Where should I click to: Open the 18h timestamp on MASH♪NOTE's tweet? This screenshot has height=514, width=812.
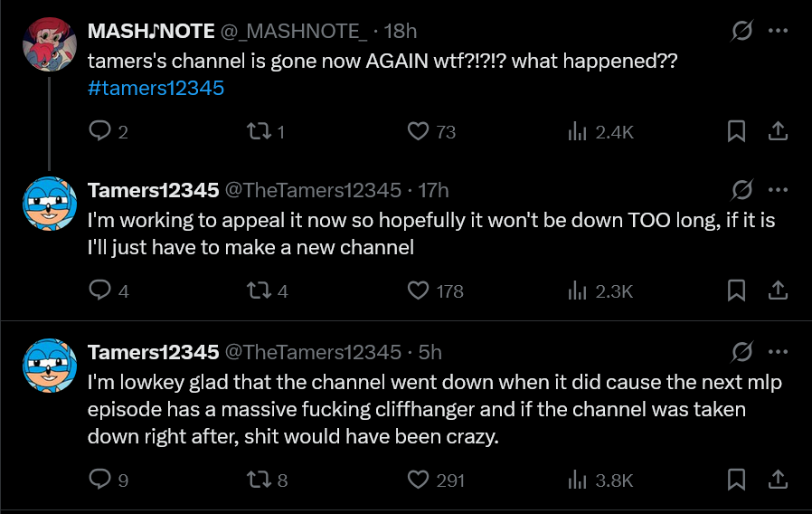pos(401,31)
